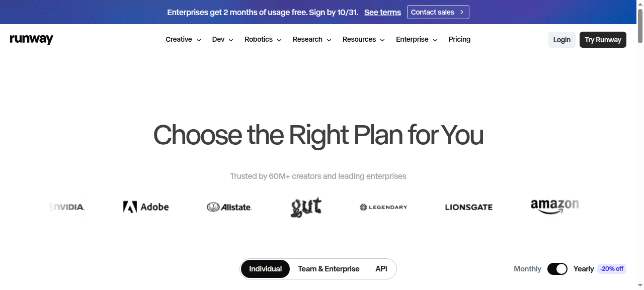Open the See terms link
Screen dimensions: 644x290
tap(382, 12)
